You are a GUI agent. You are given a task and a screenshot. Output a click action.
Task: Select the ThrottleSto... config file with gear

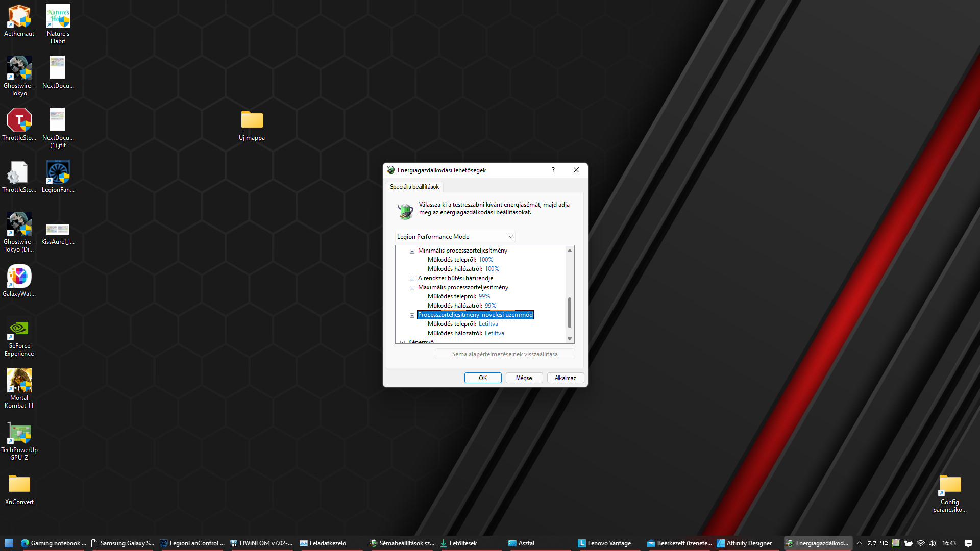pos(19,176)
